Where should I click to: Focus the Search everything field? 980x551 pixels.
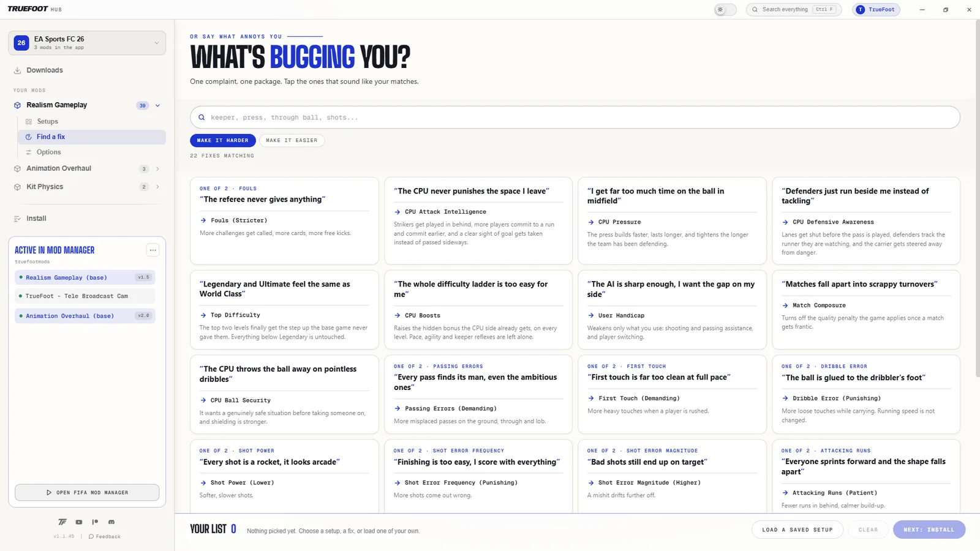tap(794, 10)
